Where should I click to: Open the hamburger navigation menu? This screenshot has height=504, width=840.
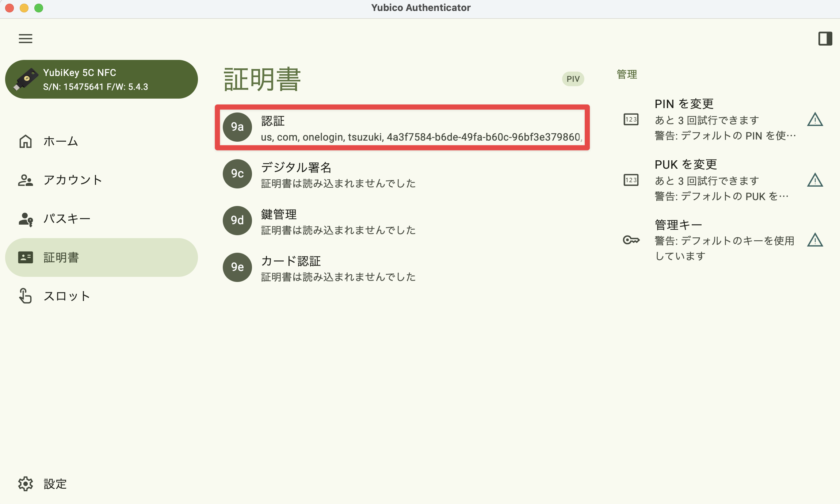coord(26,38)
